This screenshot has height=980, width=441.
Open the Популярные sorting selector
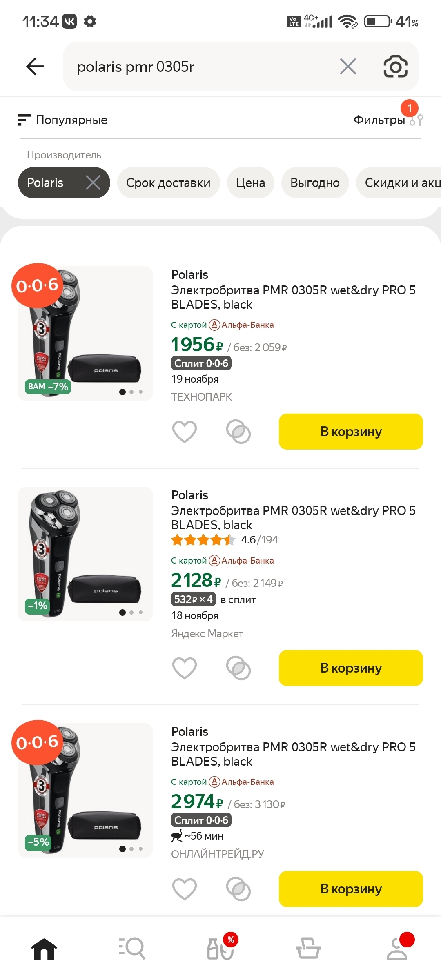point(63,120)
